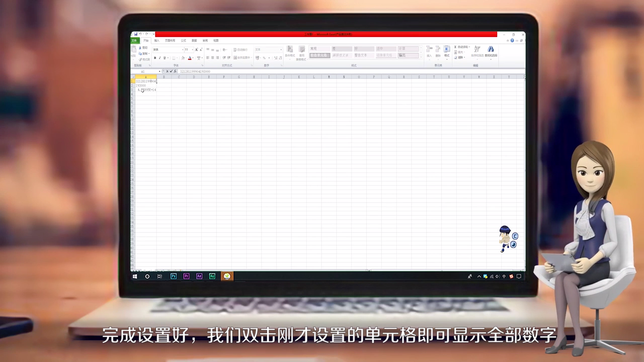Image resolution: width=644 pixels, height=362 pixels.
Task: Click the Insert cells icon
Action: click(x=429, y=49)
